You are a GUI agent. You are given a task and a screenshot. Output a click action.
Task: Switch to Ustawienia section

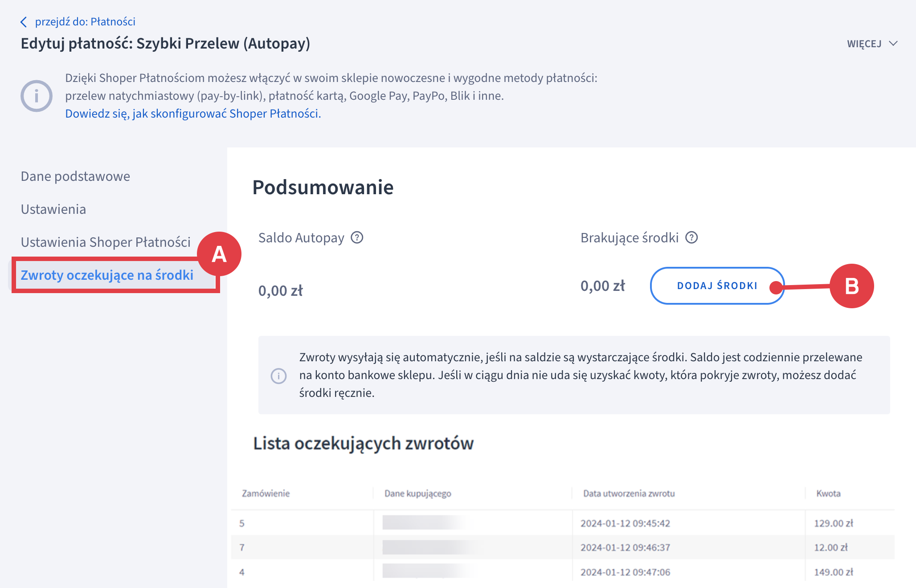(x=53, y=209)
